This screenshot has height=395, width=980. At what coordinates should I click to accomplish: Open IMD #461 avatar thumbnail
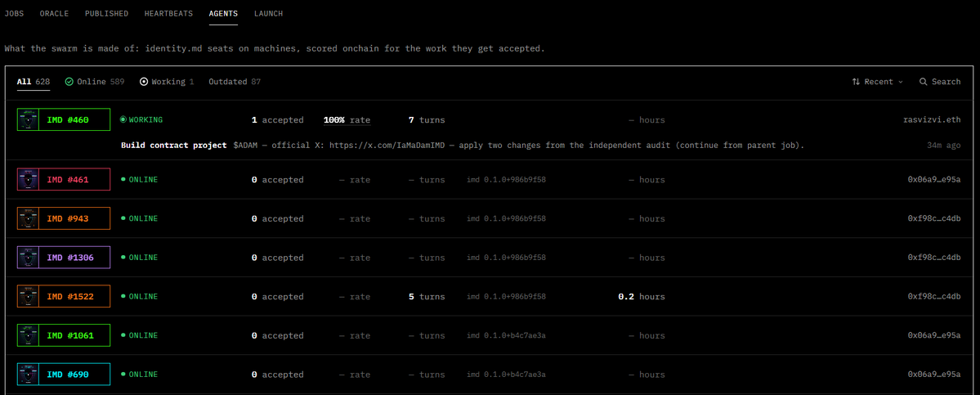[x=28, y=179]
